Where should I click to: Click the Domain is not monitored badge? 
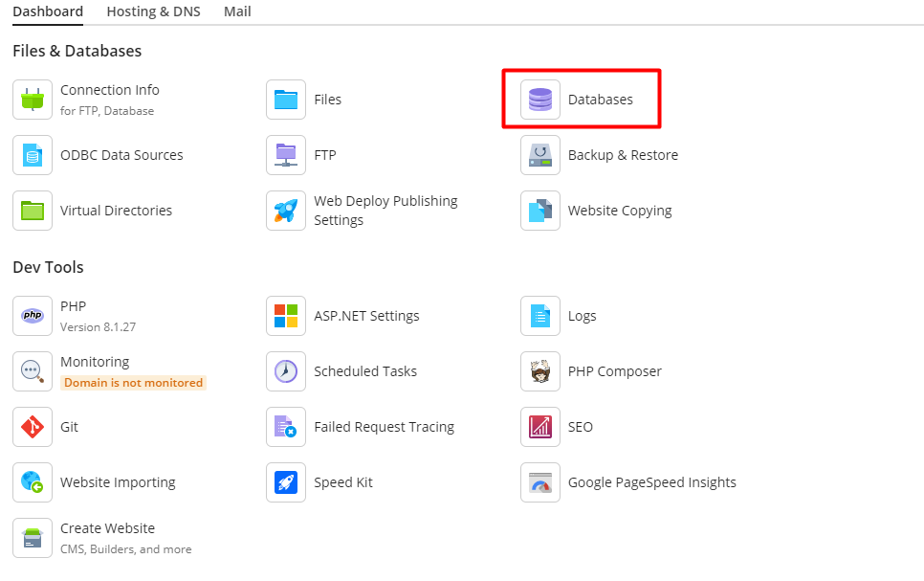tap(133, 383)
